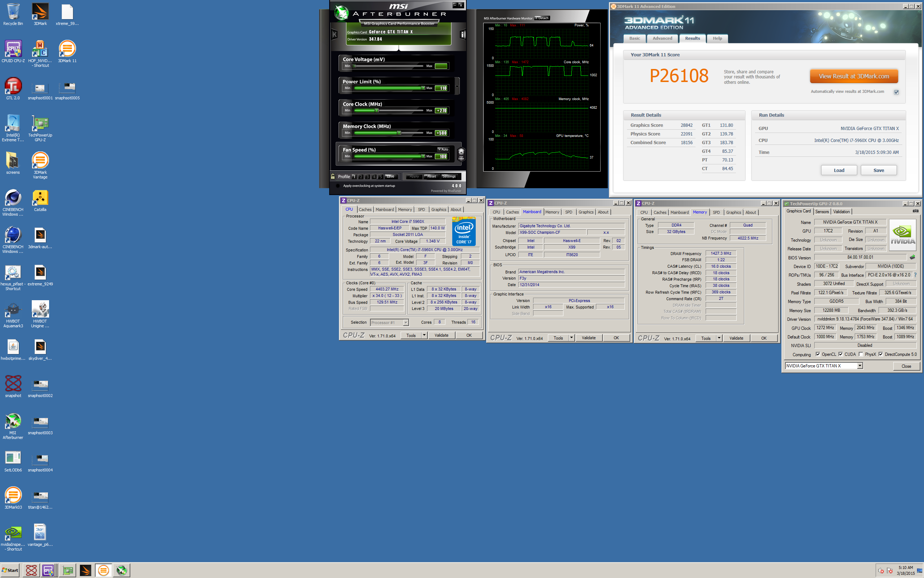
Task: Adjust the Memory Clock slider handle
Action: tap(400, 133)
